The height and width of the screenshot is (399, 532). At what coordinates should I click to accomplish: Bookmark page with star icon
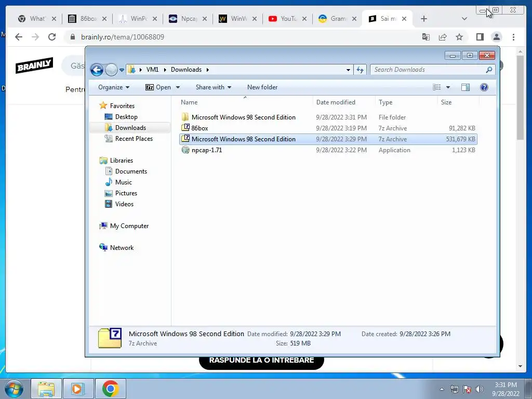click(x=459, y=37)
